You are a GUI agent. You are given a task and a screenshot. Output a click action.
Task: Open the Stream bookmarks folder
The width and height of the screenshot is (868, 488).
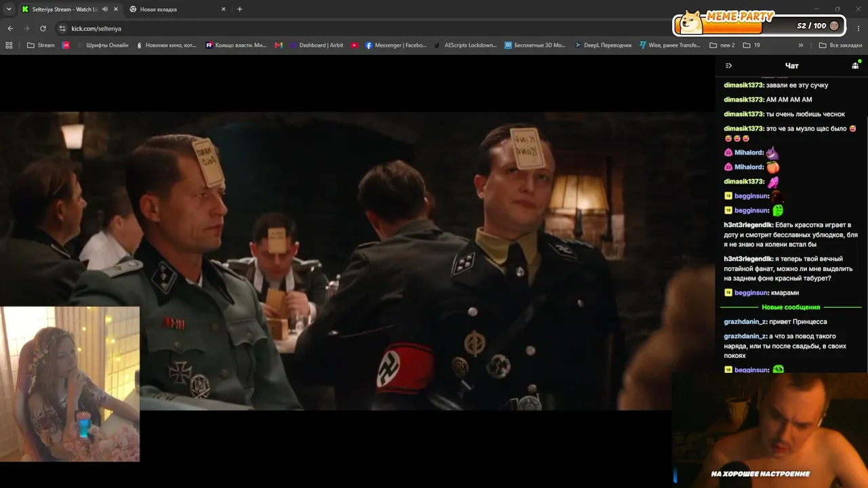tap(41, 45)
